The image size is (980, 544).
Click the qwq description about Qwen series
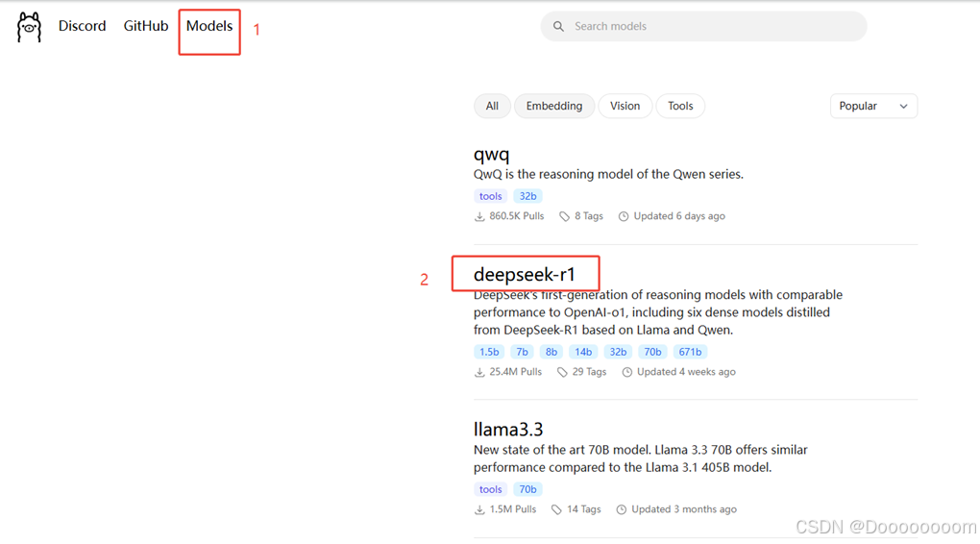tap(609, 175)
